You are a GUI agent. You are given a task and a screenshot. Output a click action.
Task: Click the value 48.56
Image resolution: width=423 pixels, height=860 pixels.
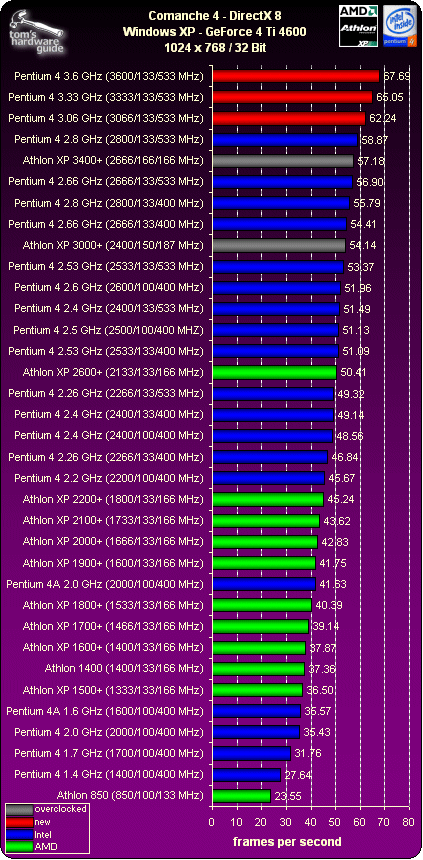coord(349,436)
